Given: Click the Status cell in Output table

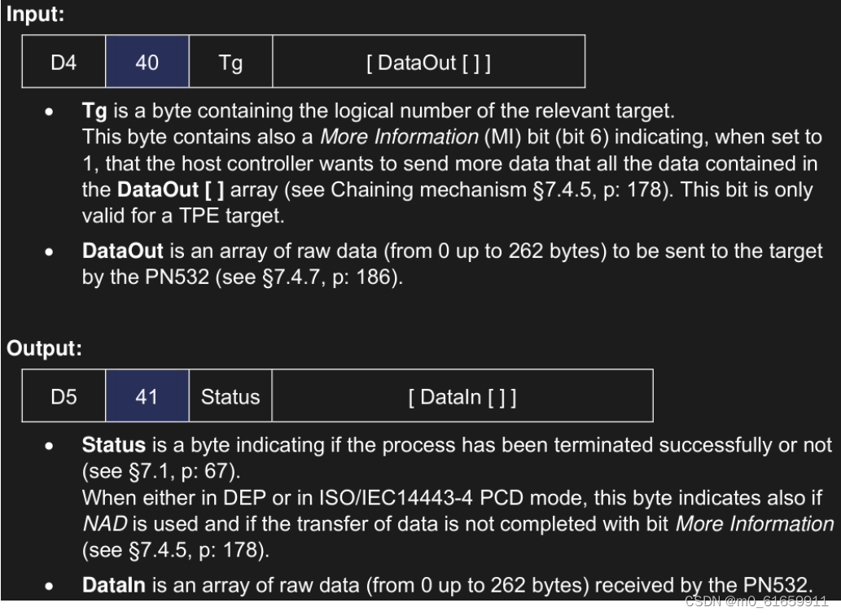Looking at the screenshot, I should click(230, 397).
